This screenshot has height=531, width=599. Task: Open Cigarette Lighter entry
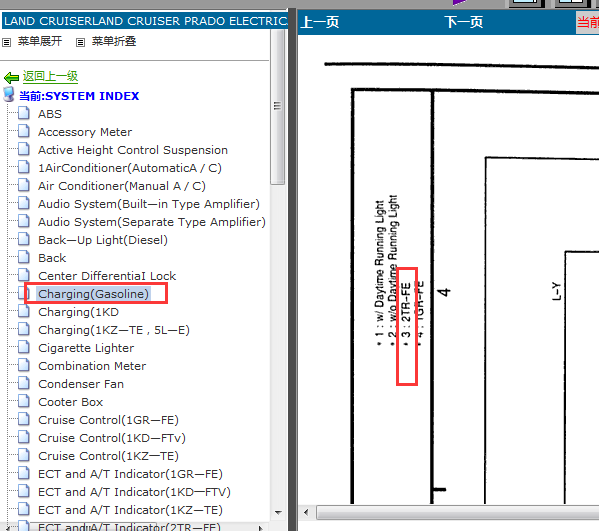[x=86, y=348]
